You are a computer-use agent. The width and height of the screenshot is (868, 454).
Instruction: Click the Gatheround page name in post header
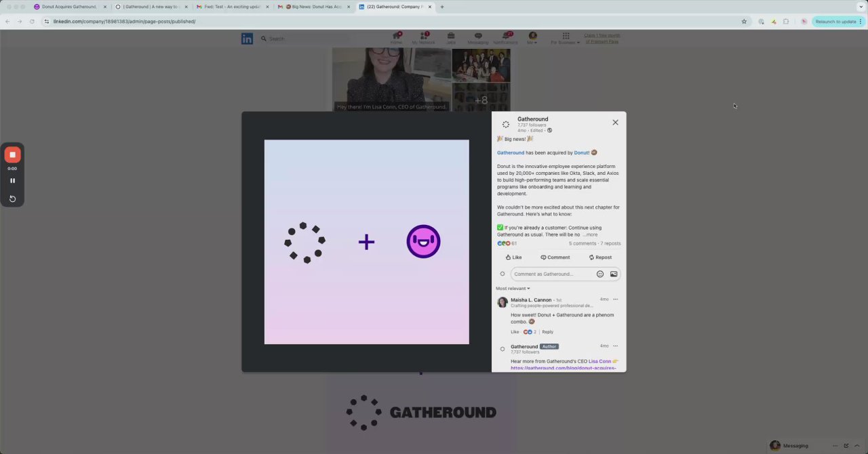point(532,119)
